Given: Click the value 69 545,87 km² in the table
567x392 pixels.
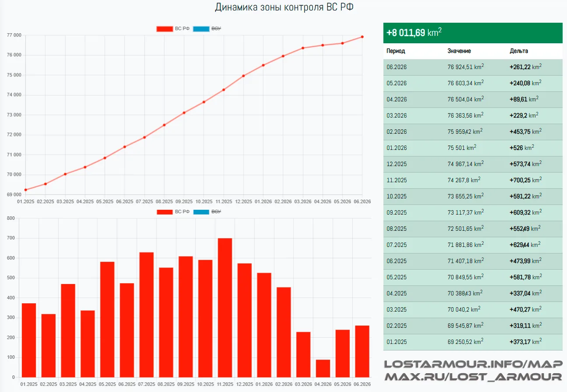Looking at the screenshot, I should [466, 326].
